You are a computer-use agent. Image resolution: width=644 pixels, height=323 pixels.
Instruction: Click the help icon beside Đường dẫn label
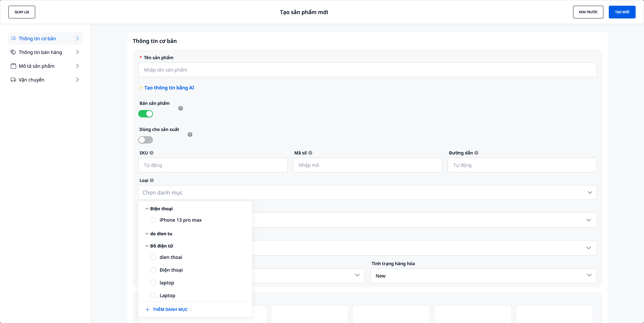pos(476,153)
